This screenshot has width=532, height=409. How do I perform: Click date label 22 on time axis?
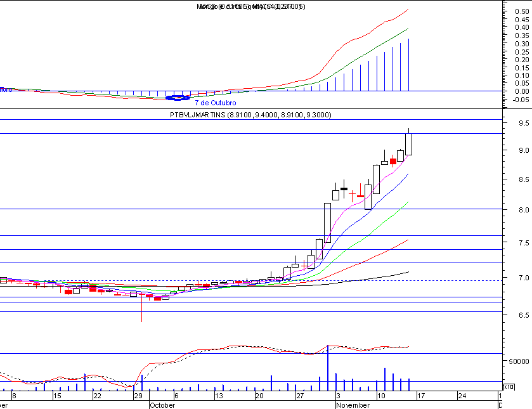pyautogui.click(x=98, y=396)
